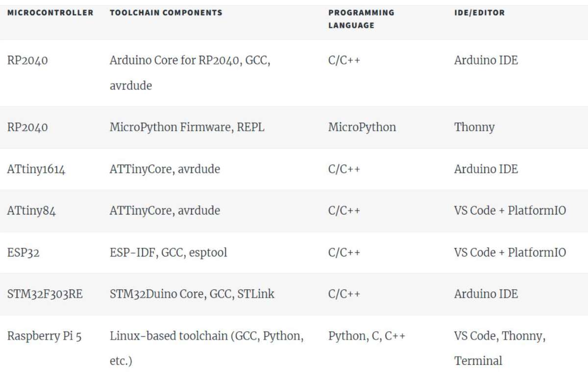The height and width of the screenshot is (375, 588).
Task: Click the ATtiny84 microcontroller cell
Action: pos(31,211)
